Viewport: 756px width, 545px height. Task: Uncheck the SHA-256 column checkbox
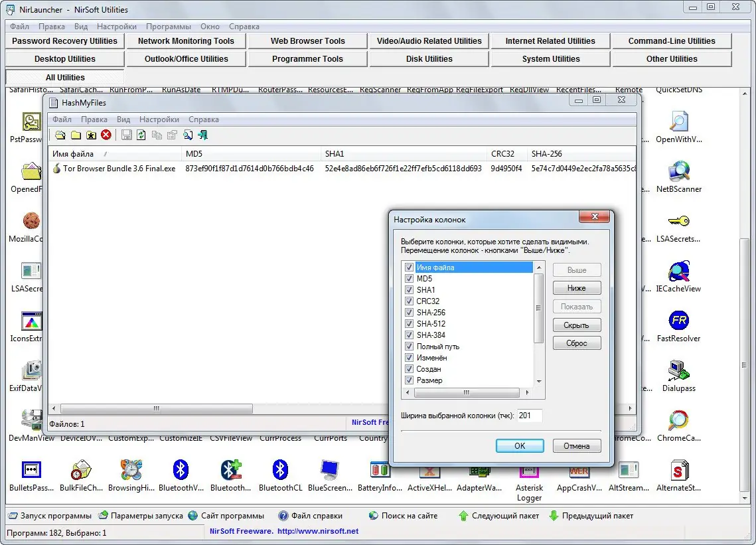pos(409,313)
